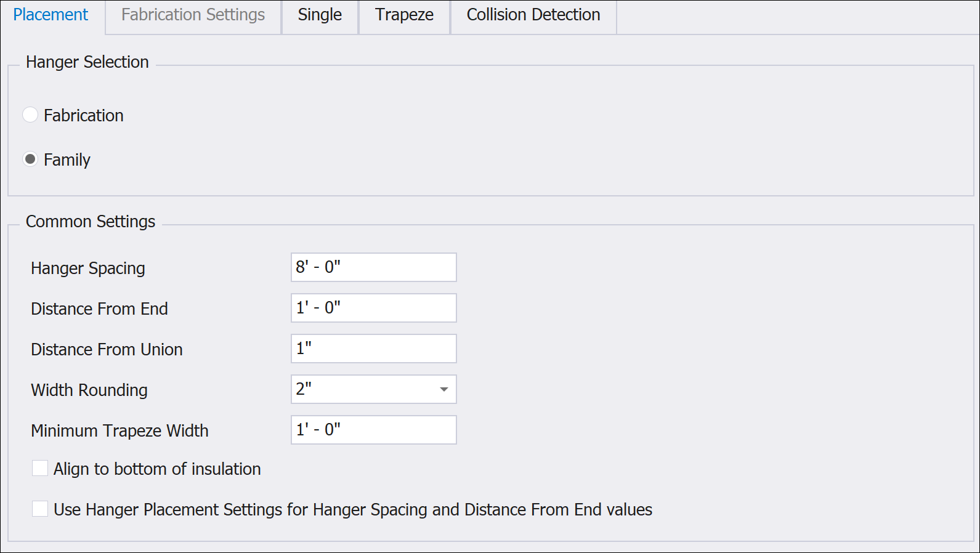Viewport: 980px width, 553px height.
Task: Open the Fabrication Settings tab
Action: tap(193, 15)
